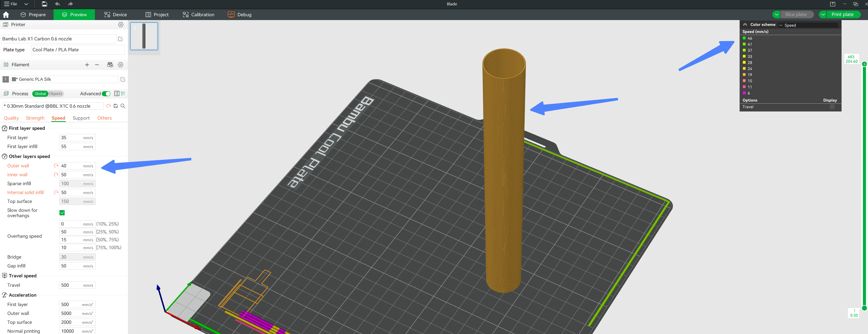This screenshot has height=334, width=868.
Task: Select the magenta swatch for speed 6
Action: 744,93
